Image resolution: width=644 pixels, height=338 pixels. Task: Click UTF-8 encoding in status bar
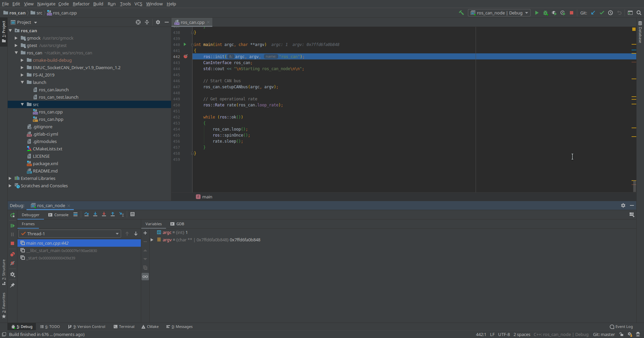pyautogui.click(x=504, y=334)
